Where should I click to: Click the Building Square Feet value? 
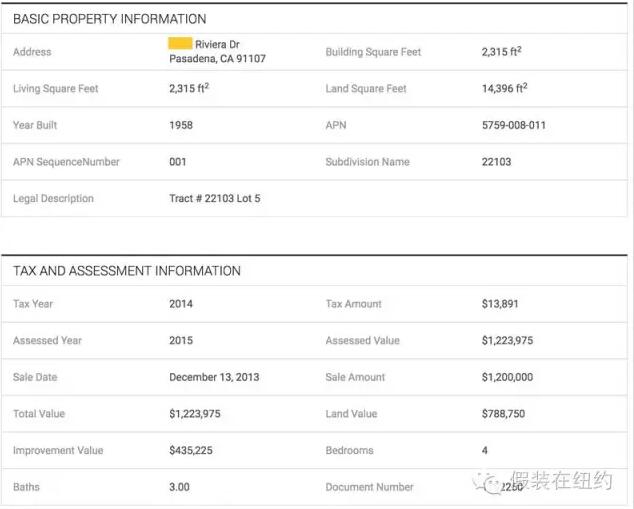(x=501, y=51)
